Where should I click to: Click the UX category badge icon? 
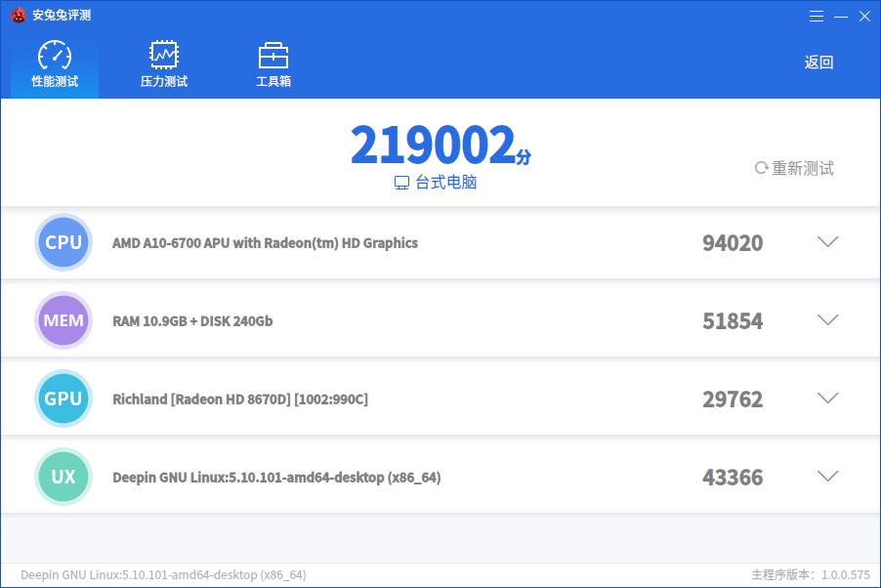(63, 477)
